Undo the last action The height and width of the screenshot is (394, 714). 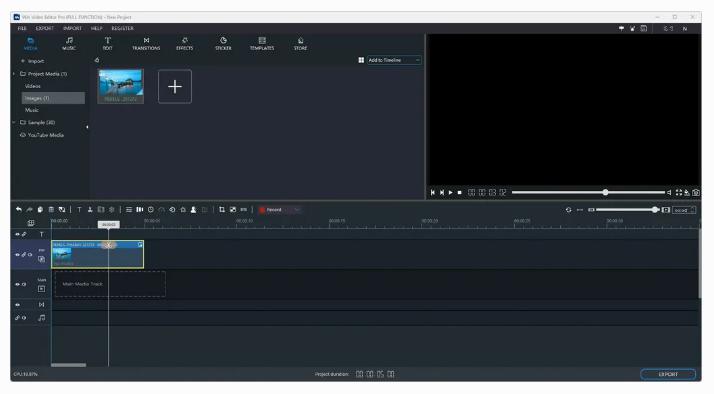[19, 210]
